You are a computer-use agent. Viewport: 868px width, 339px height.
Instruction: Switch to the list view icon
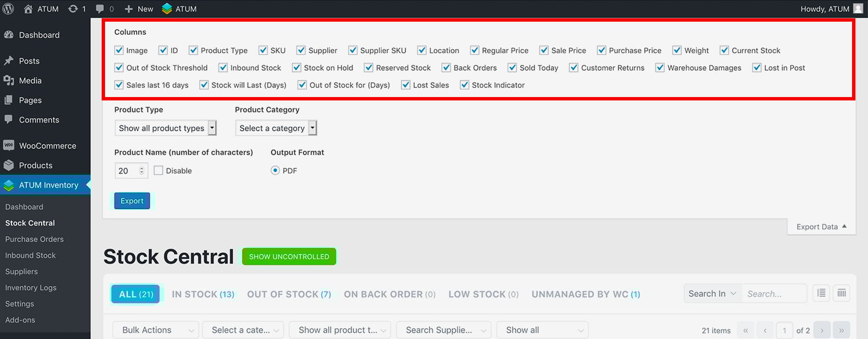pos(821,293)
